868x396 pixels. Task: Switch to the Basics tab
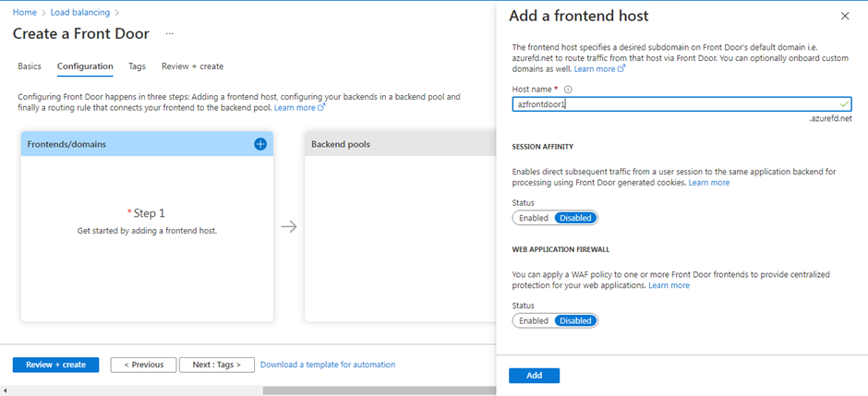[30, 66]
